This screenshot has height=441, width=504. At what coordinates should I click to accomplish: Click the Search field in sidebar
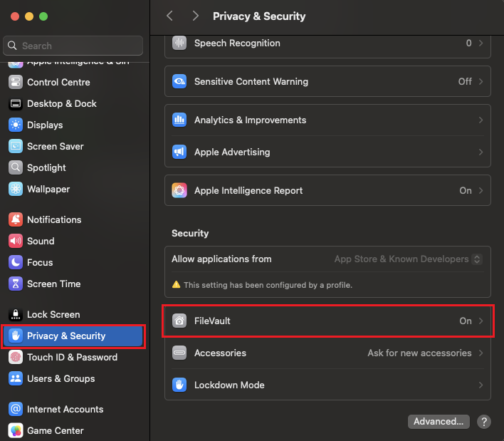pyautogui.click(x=73, y=46)
